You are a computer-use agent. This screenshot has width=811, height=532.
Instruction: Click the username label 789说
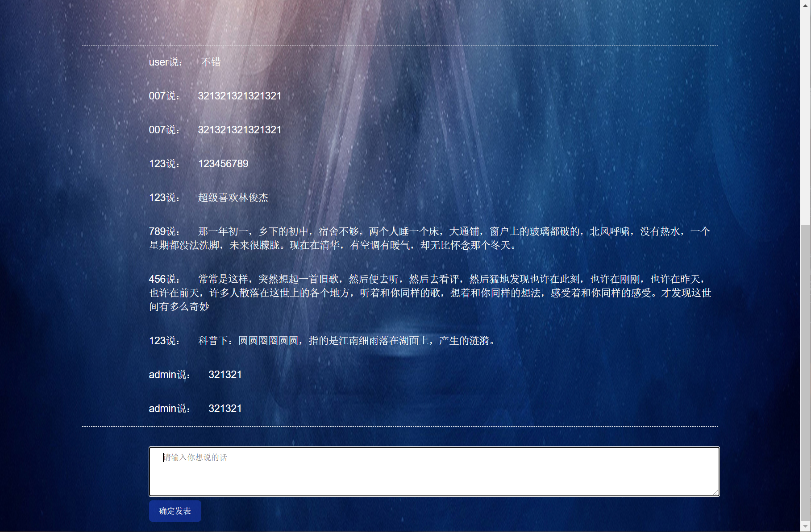coord(164,231)
